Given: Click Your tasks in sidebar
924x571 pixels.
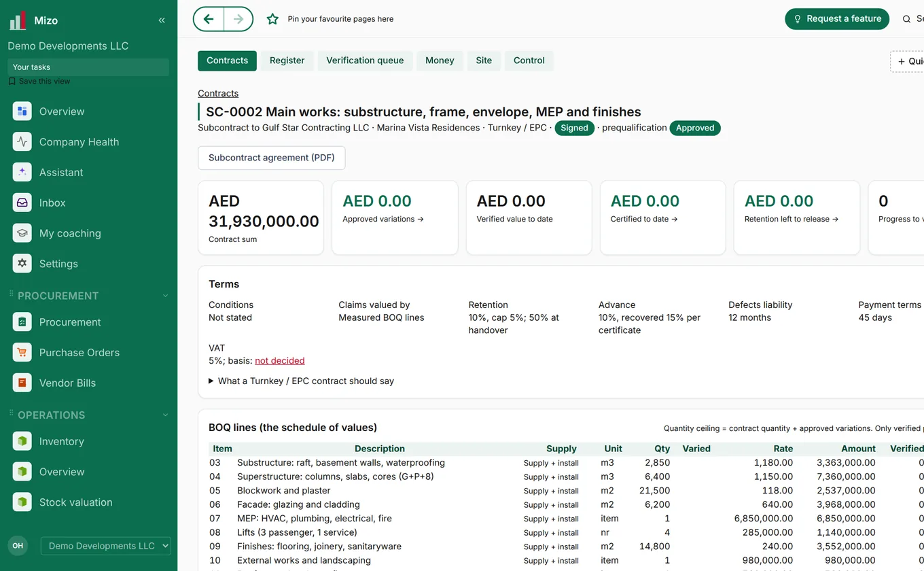Looking at the screenshot, I should click(x=88, y=67).
